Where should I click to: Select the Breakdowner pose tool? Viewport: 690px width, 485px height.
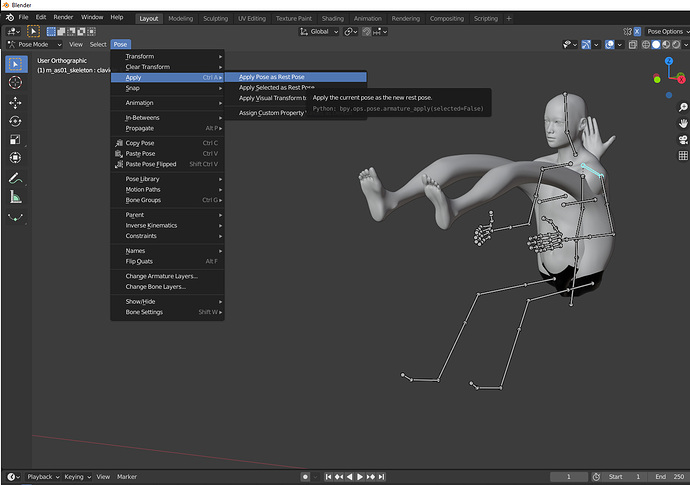pos(15,217)
